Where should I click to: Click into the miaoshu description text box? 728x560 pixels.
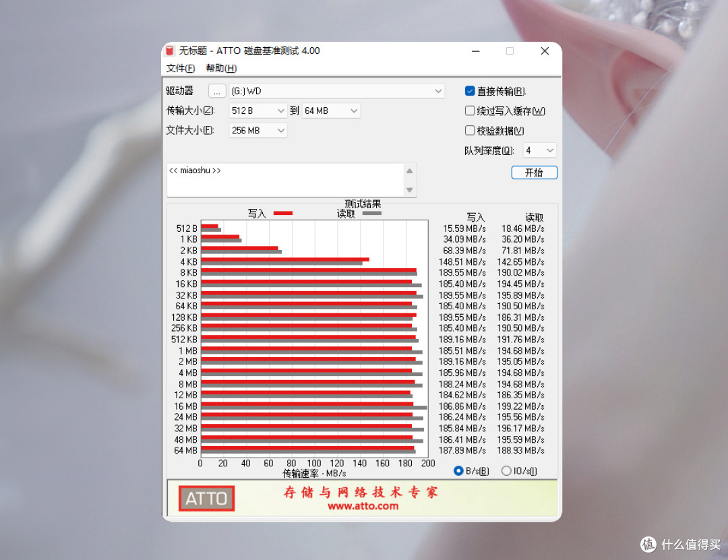point(285,180)
